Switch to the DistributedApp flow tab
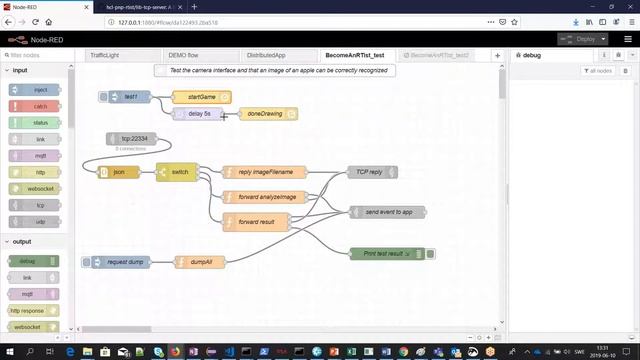The width and height of the screenshot is (640, 360). [280, 56]
